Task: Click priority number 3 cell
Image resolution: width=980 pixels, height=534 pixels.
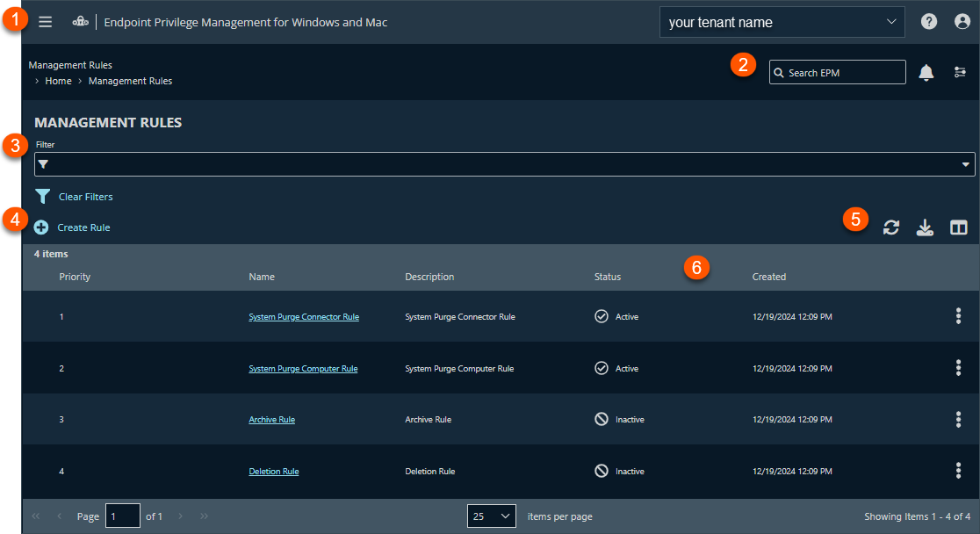Action: coord(61,420)
